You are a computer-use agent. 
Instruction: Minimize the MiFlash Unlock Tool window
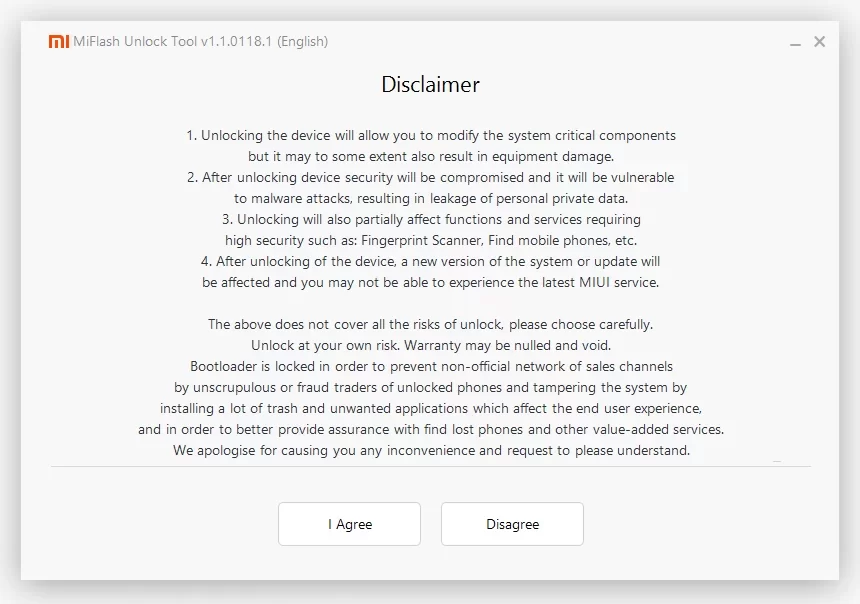click(x=795, y=43)
